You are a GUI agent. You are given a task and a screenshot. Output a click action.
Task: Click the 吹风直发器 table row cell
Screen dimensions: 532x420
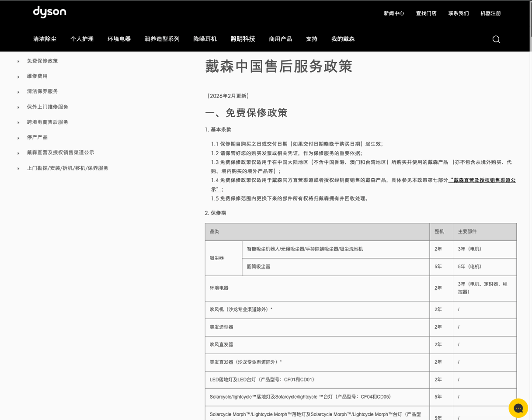coord(317,344)
